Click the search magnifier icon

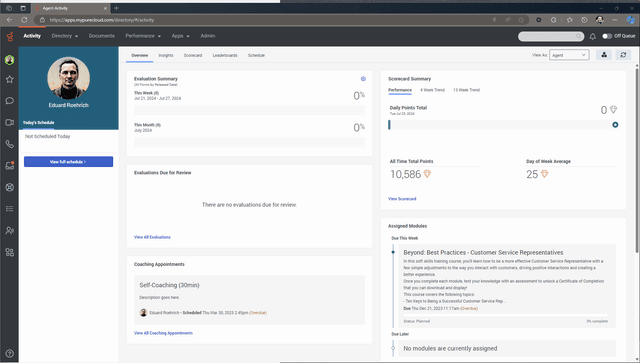pyautogui.click(x=579, y=36)
